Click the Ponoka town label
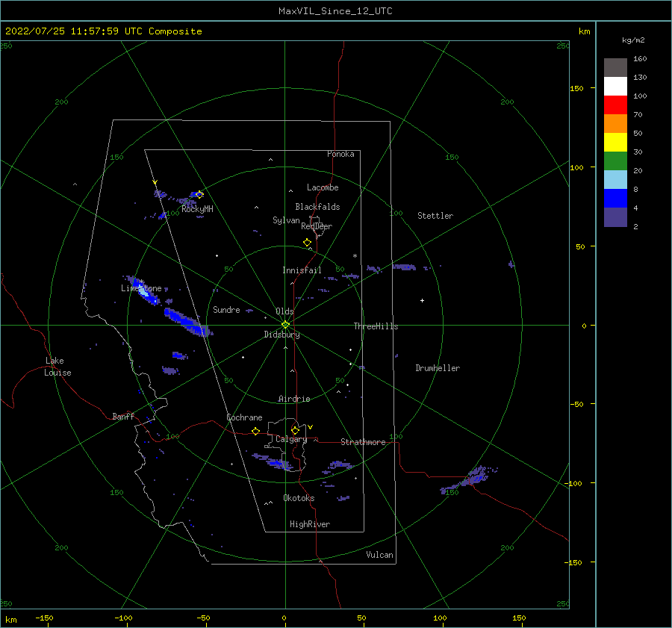The height and width of the screenshot is (628, 672). tap(340, 154)
